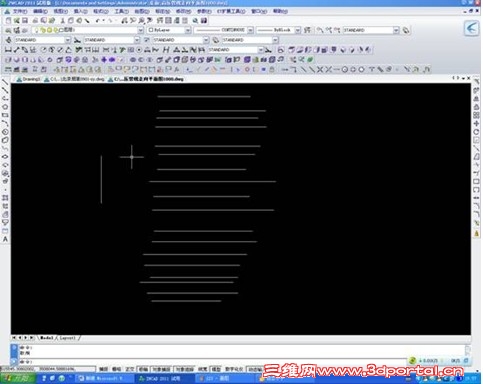Click the Undo arrow in the Standard toolbar

click(x=98, y=21)
